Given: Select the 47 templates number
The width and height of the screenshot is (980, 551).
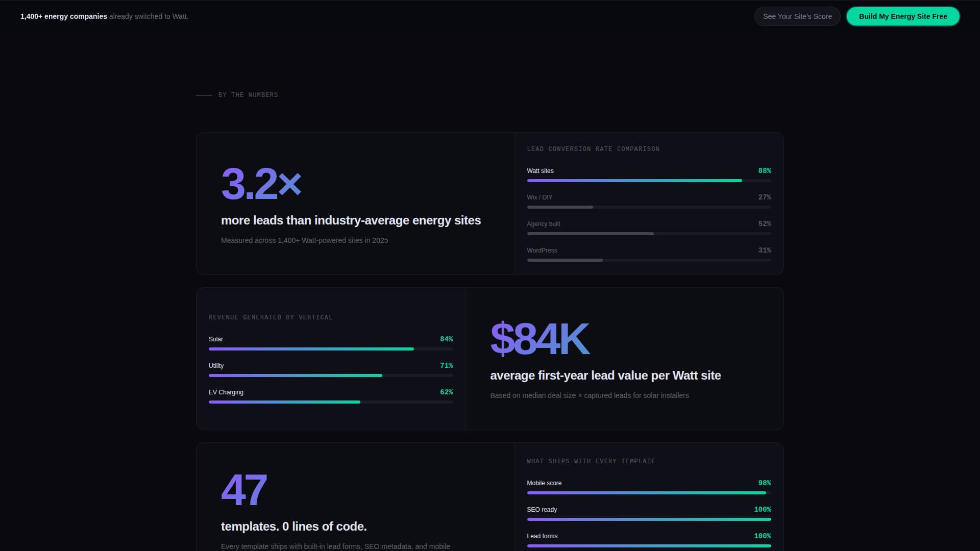Looking at the screenshot, I should pos(244,489).
